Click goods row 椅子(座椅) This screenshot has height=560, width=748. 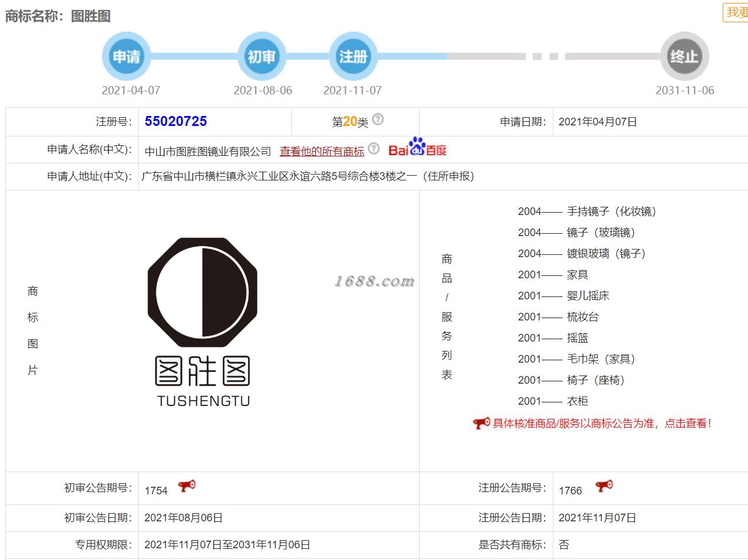click(571, 380)
